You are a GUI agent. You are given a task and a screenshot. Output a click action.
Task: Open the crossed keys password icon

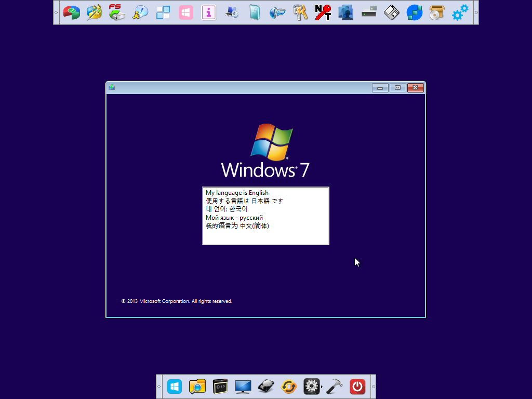300,12
